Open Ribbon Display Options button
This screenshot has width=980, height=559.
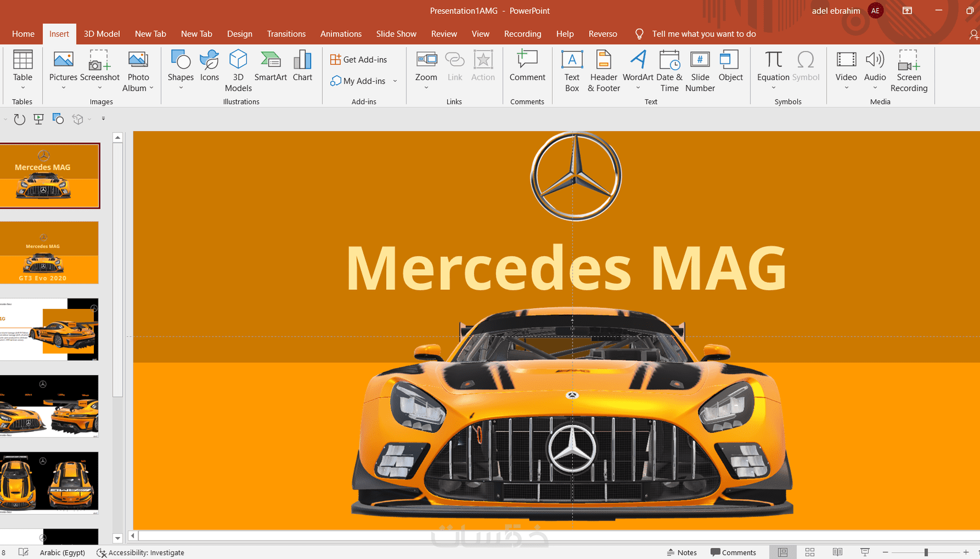tap(907, 10)
